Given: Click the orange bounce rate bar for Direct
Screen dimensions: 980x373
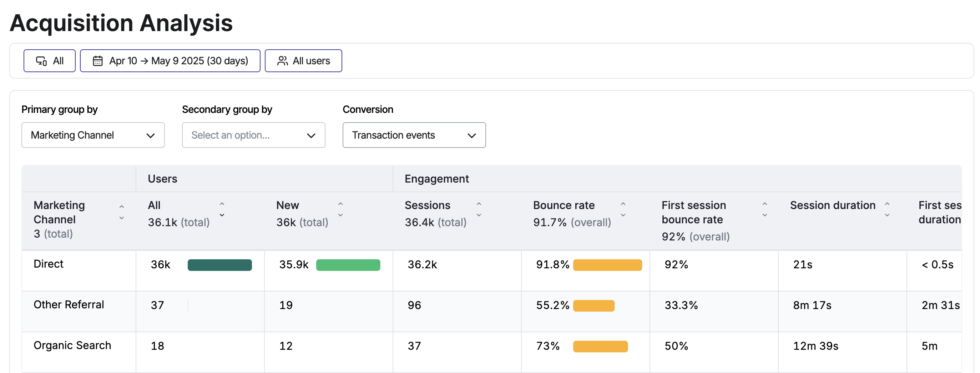Looking at the screenshot, I should click(607, 265).
